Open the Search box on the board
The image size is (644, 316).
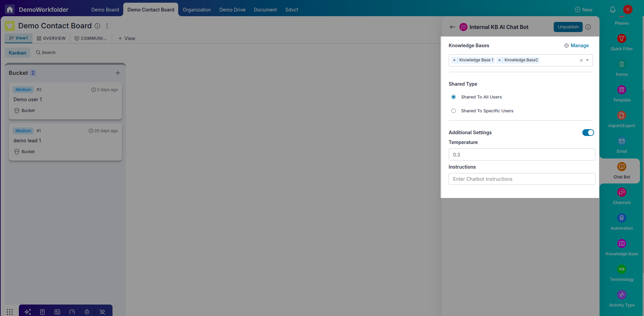pos(46,53)
